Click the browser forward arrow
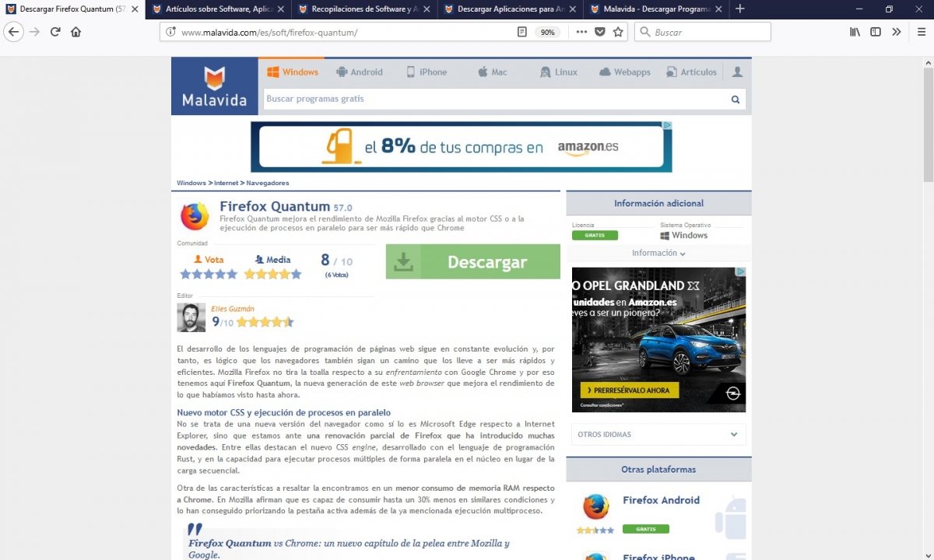This screenshot has height=560, width=934. coord(34,32)
